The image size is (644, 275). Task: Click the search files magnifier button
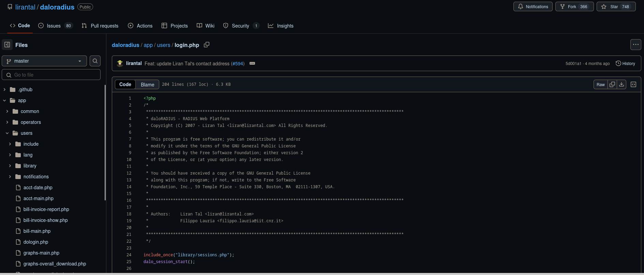[95, 61]
